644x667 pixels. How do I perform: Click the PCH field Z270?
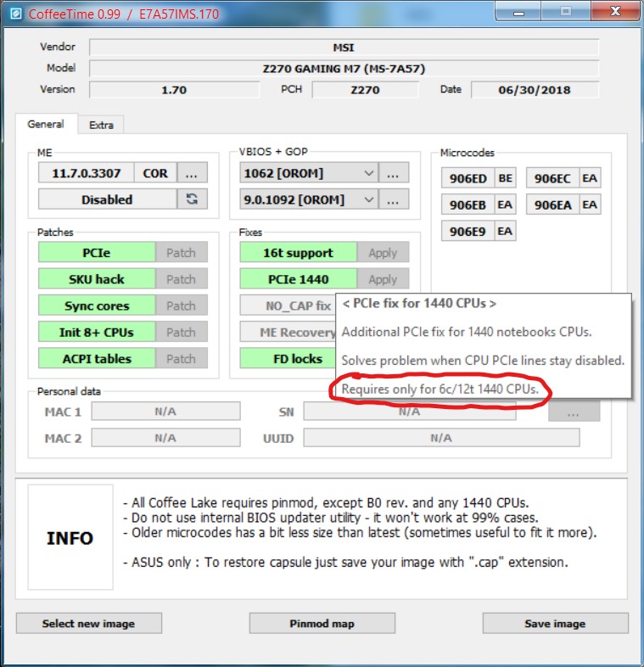(366, 90)
